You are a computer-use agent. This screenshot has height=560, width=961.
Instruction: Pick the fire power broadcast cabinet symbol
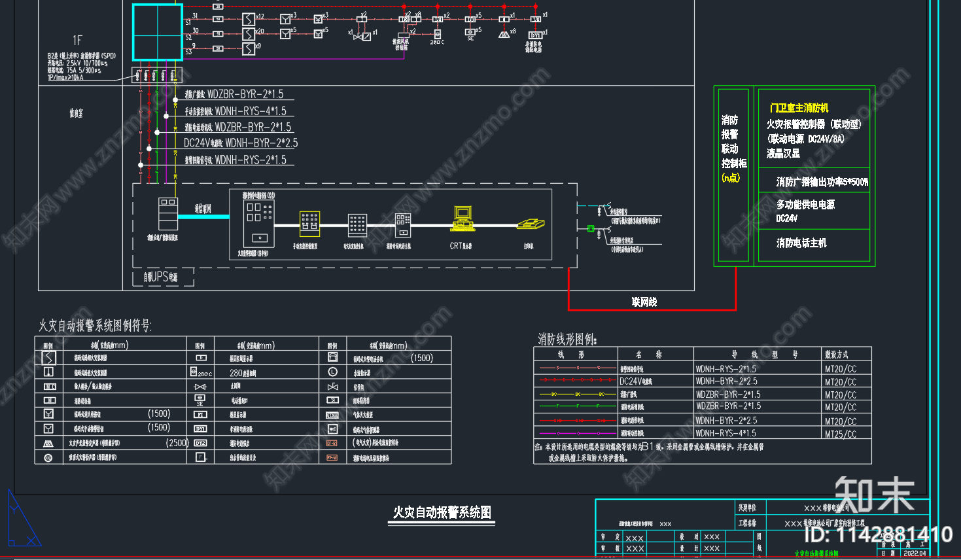168,214
